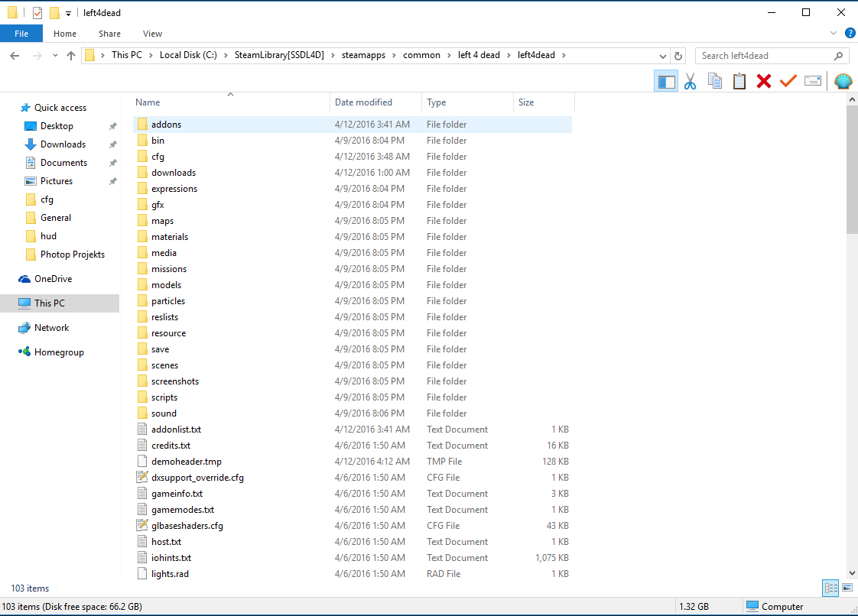Click 'common' breadcrumb segment
Viewport: 858px width, 616px height.
click(x=421, y=55)
